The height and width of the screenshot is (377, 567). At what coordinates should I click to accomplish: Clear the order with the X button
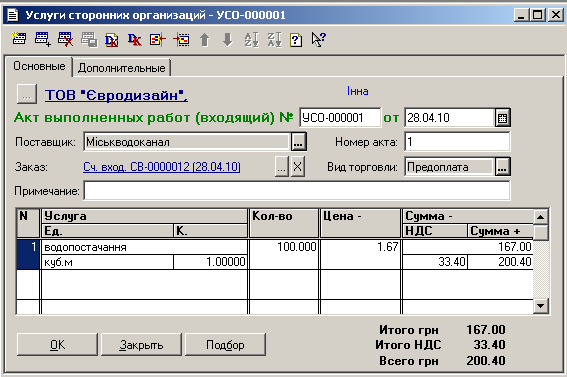[297, 167]
